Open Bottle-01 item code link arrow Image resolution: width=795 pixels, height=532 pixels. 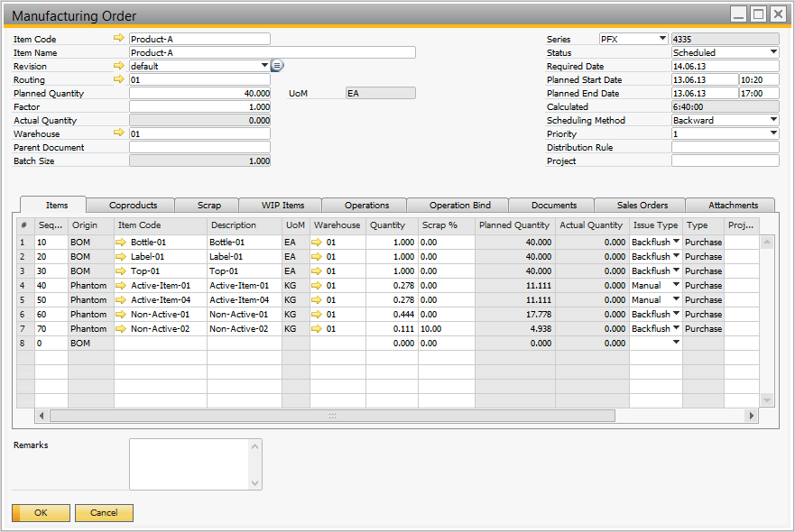pos(121,243)
